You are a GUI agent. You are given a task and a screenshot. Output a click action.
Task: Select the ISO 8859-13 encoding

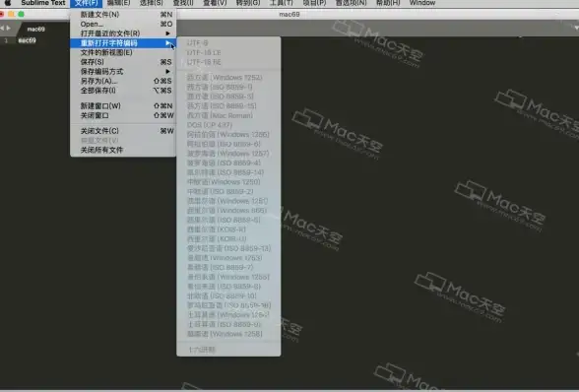228,248
